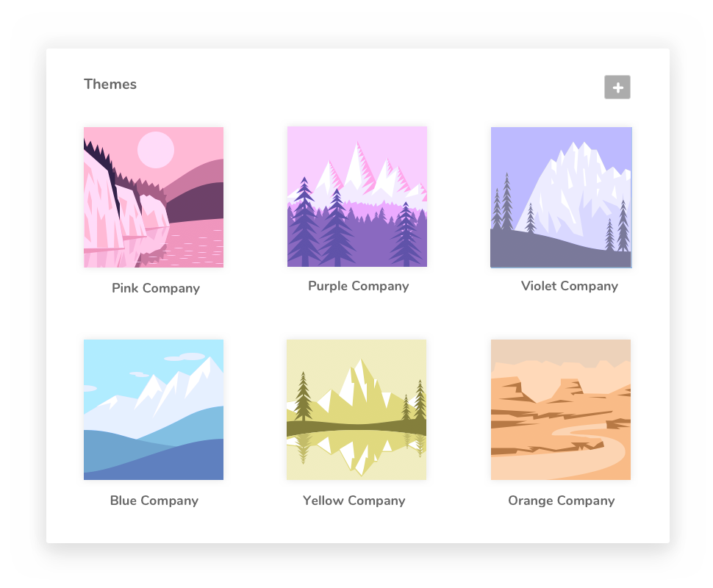Select the Yellow Company lake thumbnail
The height and width of the screenshot is (588, 713).
point(356,409)
